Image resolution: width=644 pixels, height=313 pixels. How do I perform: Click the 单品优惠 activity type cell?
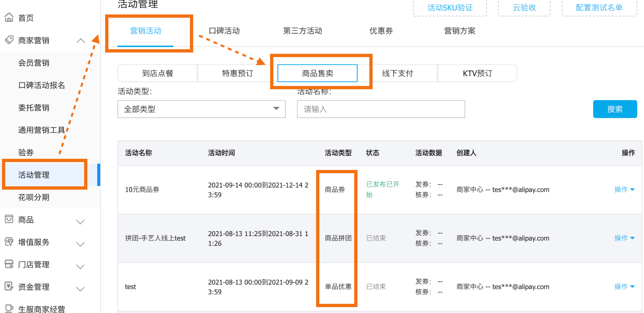pos(338,286)
